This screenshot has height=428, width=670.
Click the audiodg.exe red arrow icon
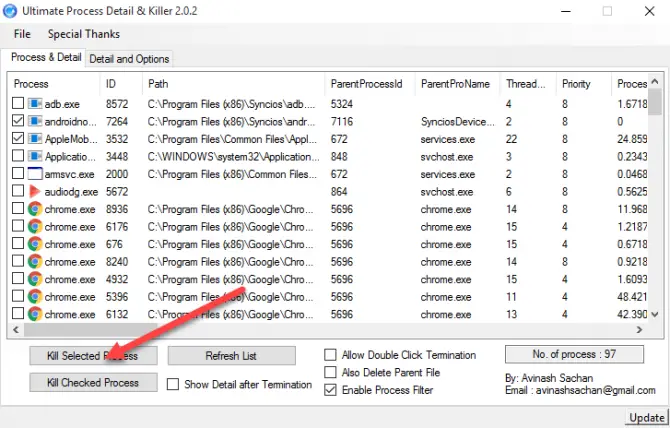35,191
